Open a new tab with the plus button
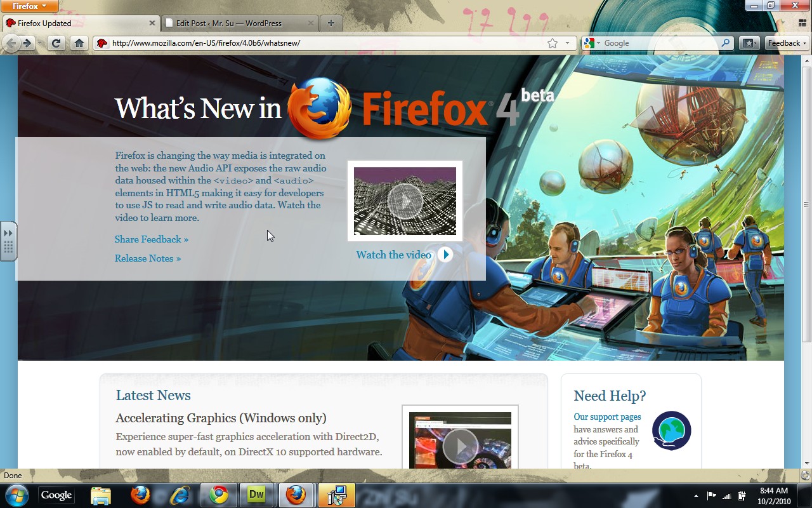This screenshot has height=508, width=812. pos(331,23)
